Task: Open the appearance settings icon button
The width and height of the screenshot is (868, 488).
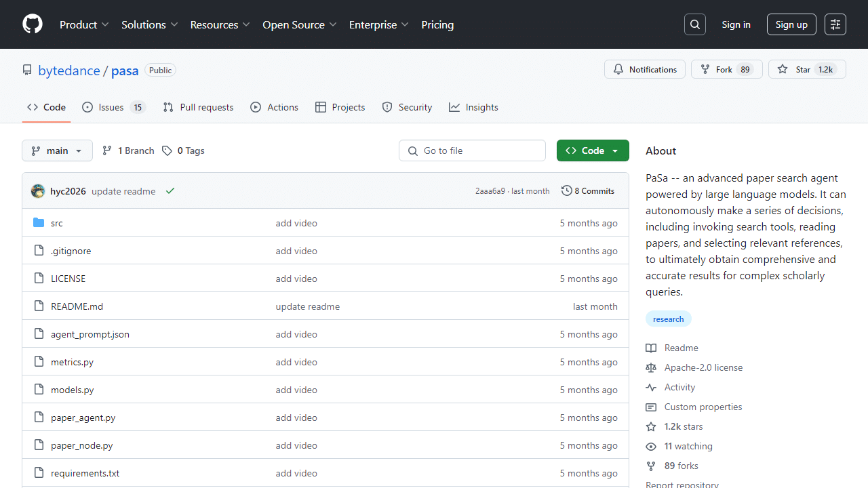Action: pos(835,24)
